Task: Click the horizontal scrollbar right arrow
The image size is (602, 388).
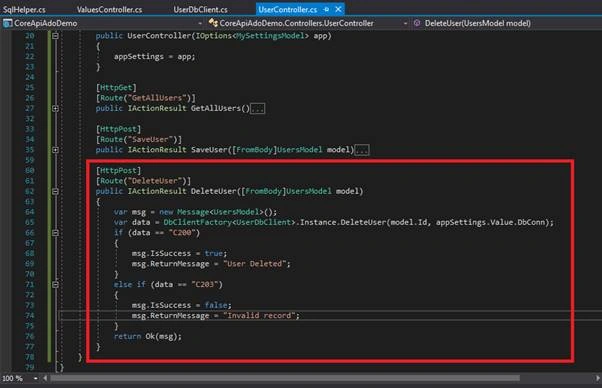Action: pos(598,378)
